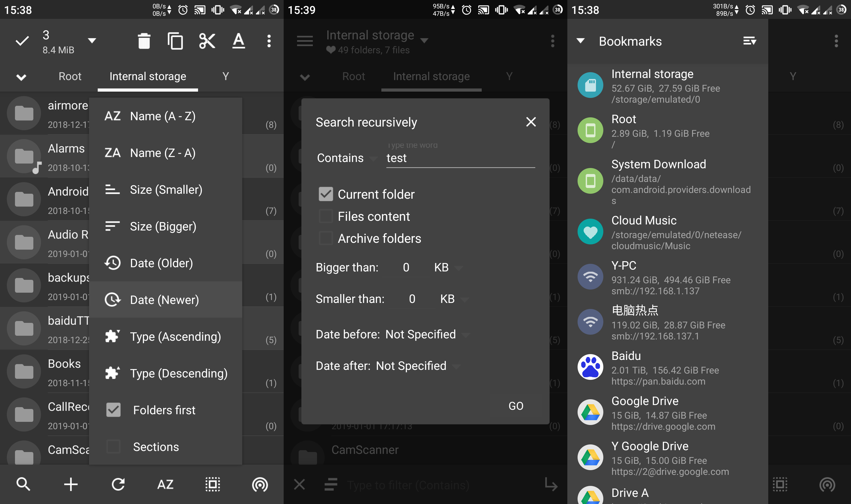The image size is (851, 504).
Task: Uncheck the Folders first checkbox
Action: (113, 410)
